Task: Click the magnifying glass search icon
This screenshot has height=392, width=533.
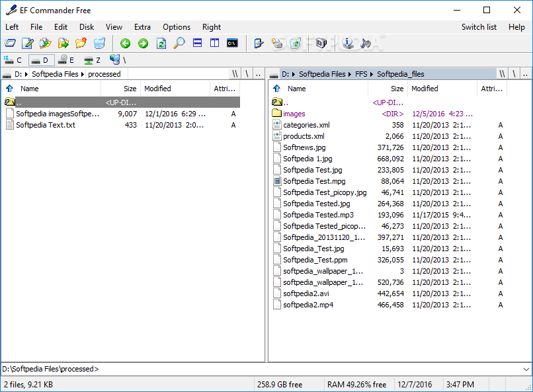Action: tap(179, 44)
